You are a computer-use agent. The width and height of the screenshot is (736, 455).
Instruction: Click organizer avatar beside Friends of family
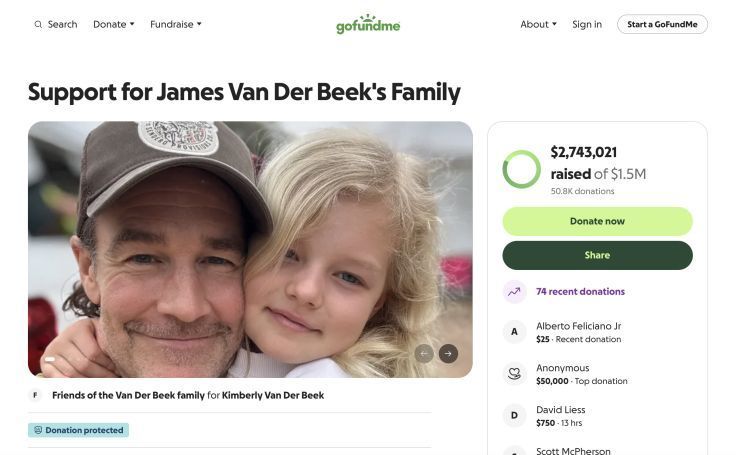pyautogui.click(x=36, y=395)
